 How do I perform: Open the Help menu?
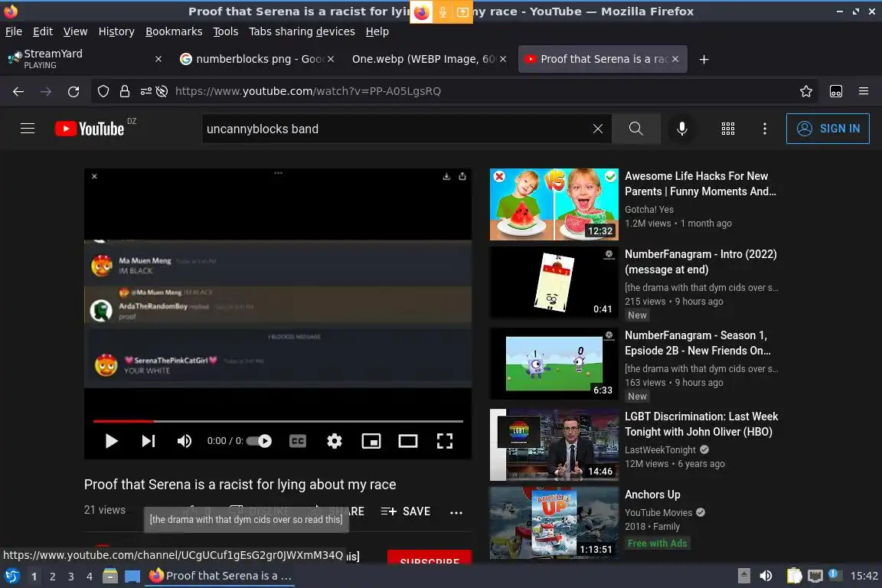377,31
